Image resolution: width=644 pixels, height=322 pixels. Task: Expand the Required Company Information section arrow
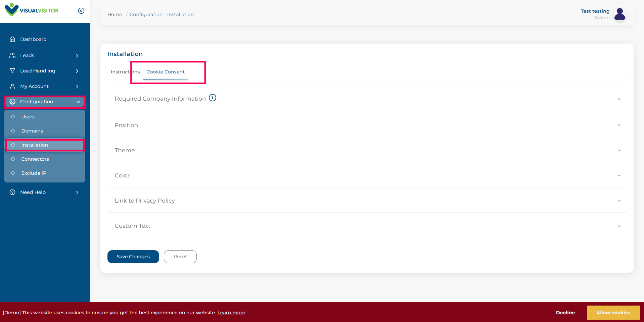619,99
